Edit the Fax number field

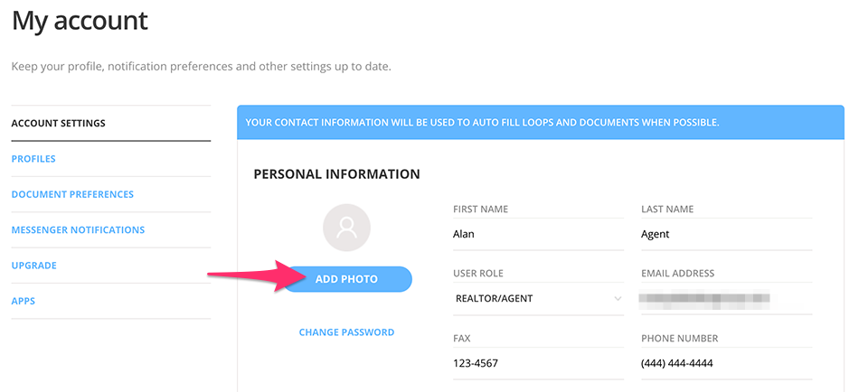click(538, 363)
